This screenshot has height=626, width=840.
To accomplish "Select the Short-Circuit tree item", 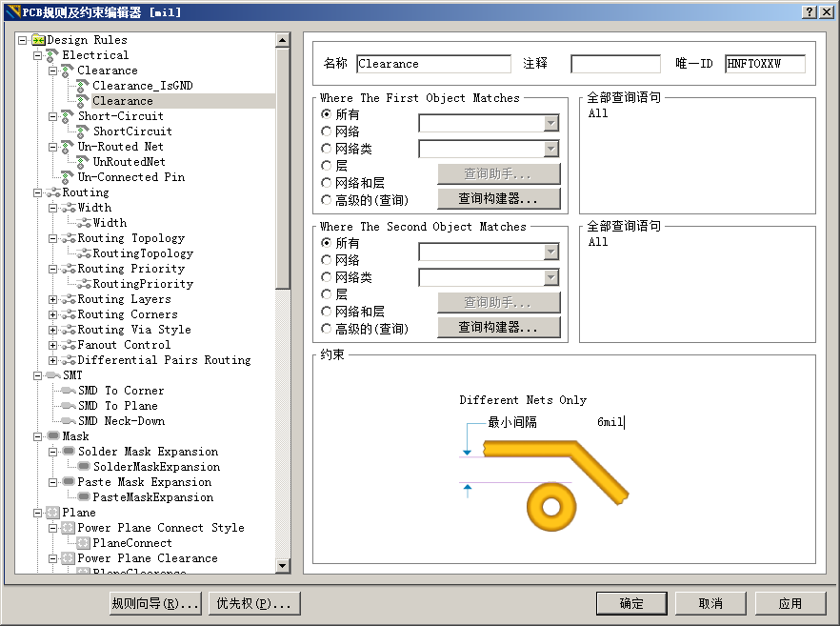I will pyautogui.click(x=121, y=116).
